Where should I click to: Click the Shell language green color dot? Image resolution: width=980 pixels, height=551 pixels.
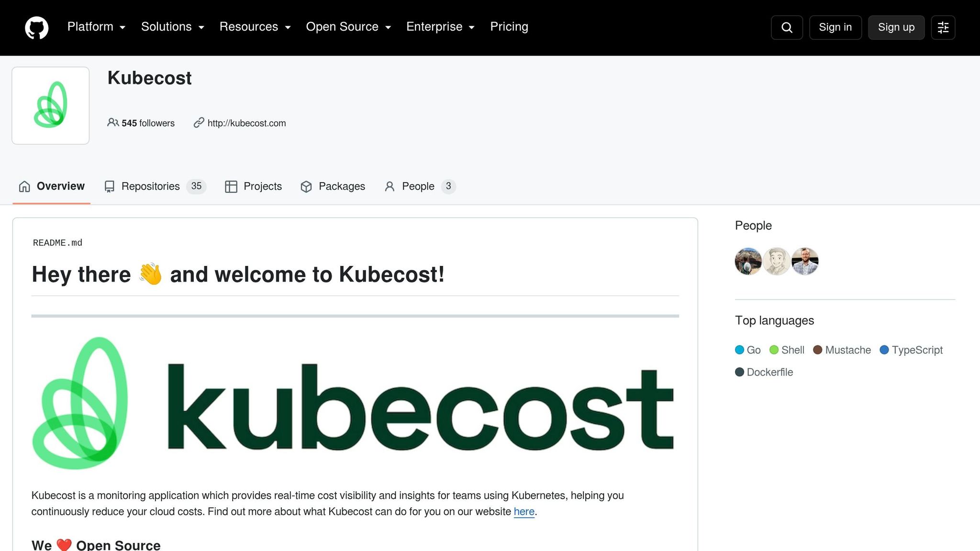click(774, 350)
